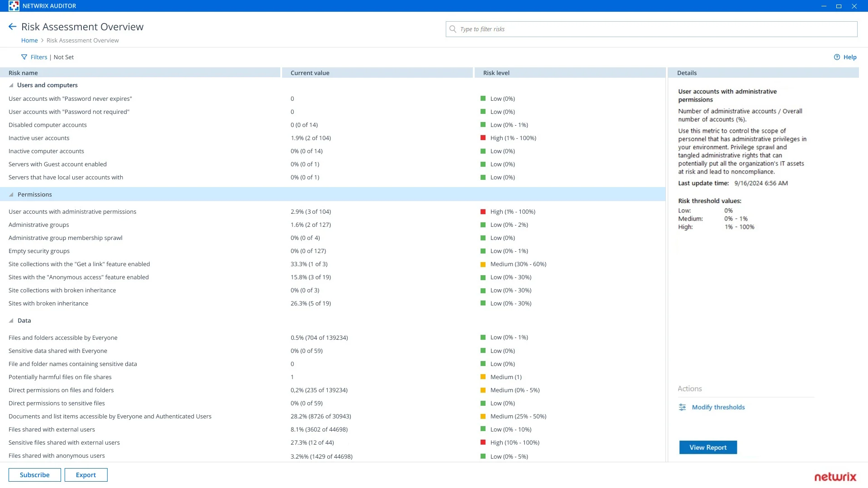This screenshot has width=868, height=488.
Task: Click value 0.5% (704 of 139234)
Action: 319,338
